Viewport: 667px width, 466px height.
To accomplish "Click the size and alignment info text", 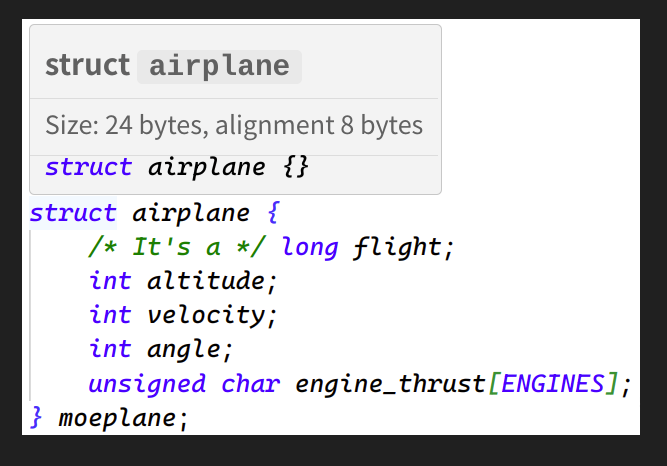I will [x=234, y=126].
